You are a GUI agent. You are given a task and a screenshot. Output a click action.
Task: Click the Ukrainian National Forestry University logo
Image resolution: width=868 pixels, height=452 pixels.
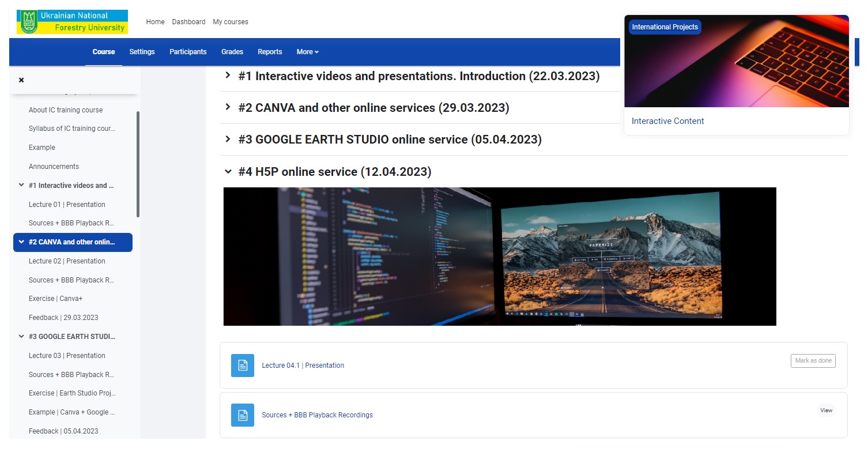[72, 22]
